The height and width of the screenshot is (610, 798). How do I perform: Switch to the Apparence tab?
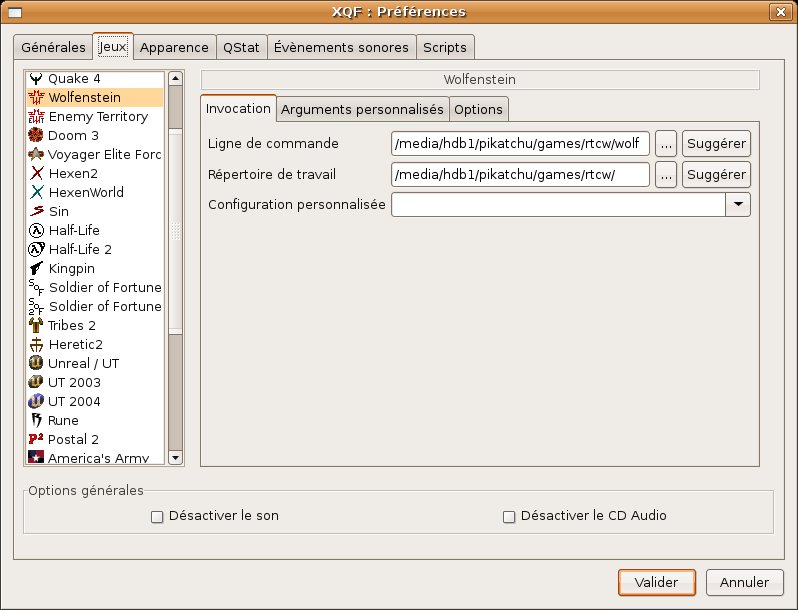point(175,48)
